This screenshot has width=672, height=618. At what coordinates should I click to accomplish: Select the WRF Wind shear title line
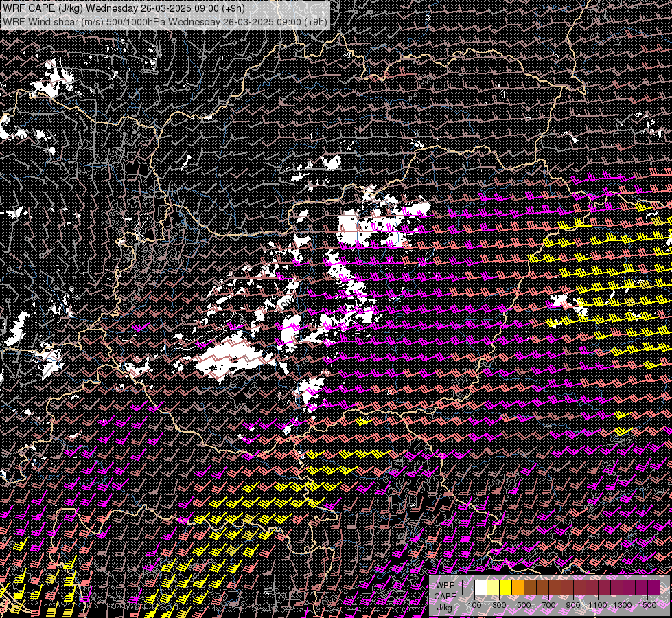[165, 22]
